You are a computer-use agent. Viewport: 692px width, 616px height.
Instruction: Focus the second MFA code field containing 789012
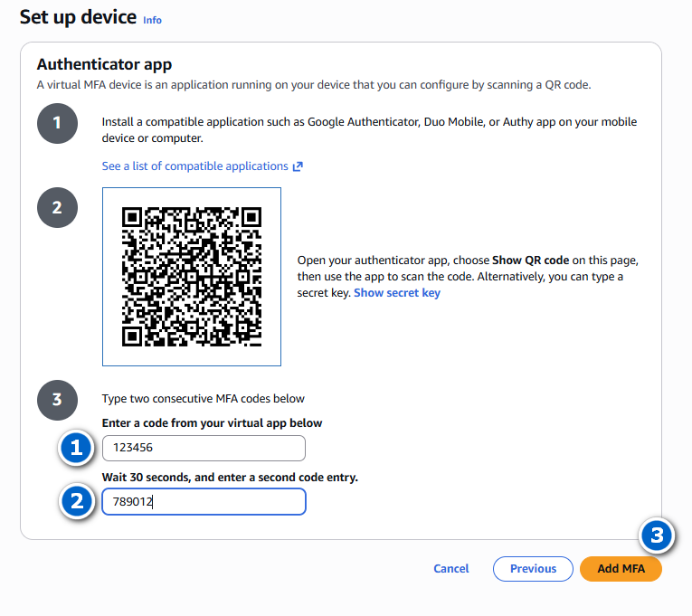pyautogui.click(x=204, y=502)
